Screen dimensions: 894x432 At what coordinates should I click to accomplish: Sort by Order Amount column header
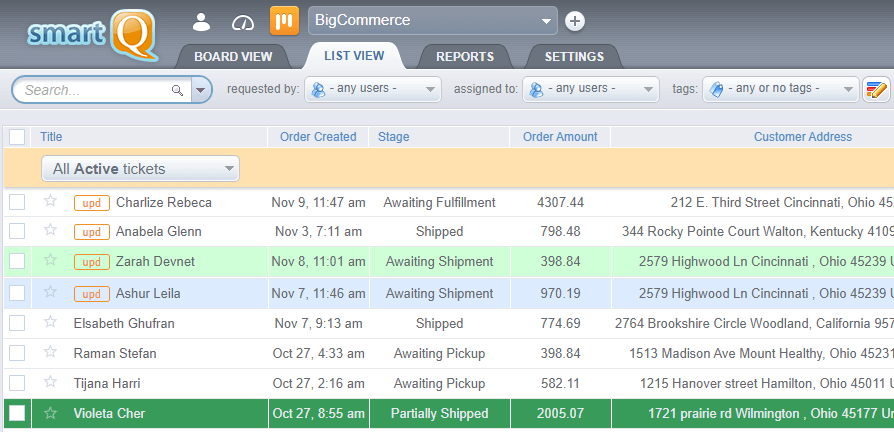click(560, 137)
